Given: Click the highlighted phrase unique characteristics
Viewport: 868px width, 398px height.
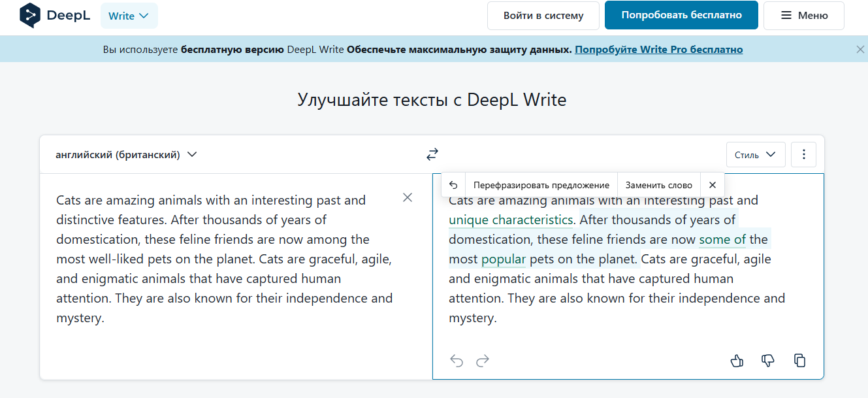Looking at the screenshot, I should (x=511, y=220).
